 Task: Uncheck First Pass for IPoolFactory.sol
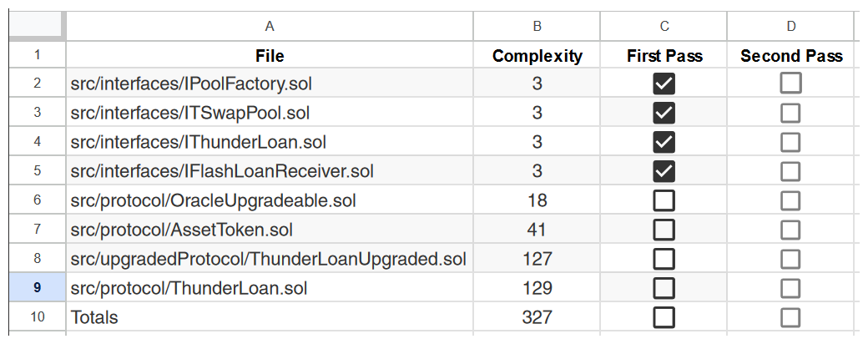[x=664, y=83]
